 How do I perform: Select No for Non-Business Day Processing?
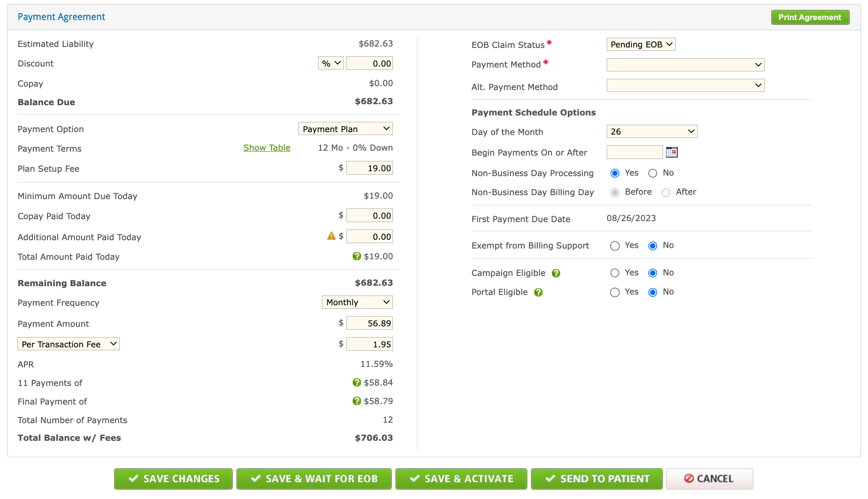pos(653,173)
